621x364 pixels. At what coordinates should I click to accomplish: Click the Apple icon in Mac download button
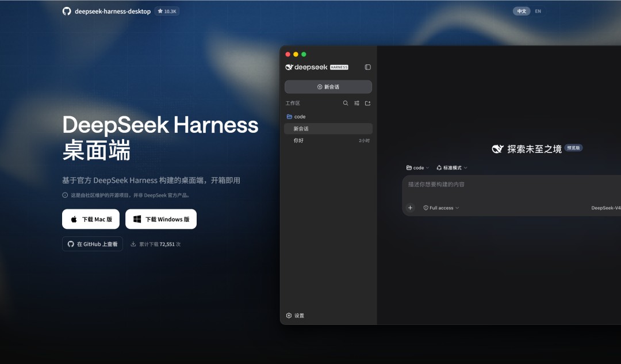coord(74,219)
